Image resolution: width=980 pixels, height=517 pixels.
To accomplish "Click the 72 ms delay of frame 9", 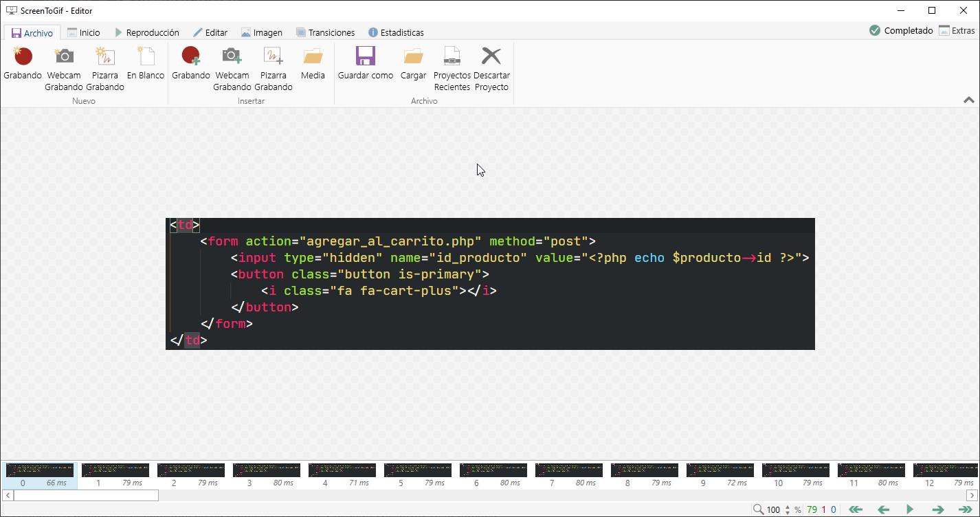I will (x=737, y=483).
